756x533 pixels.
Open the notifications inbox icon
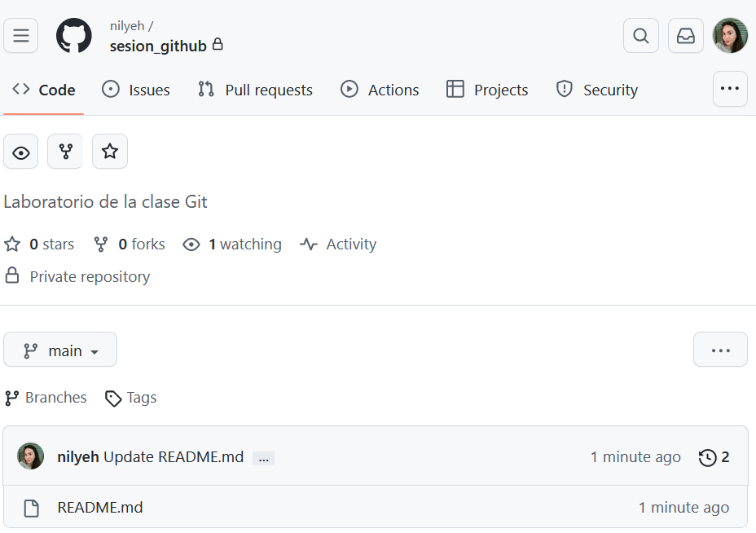685,35
